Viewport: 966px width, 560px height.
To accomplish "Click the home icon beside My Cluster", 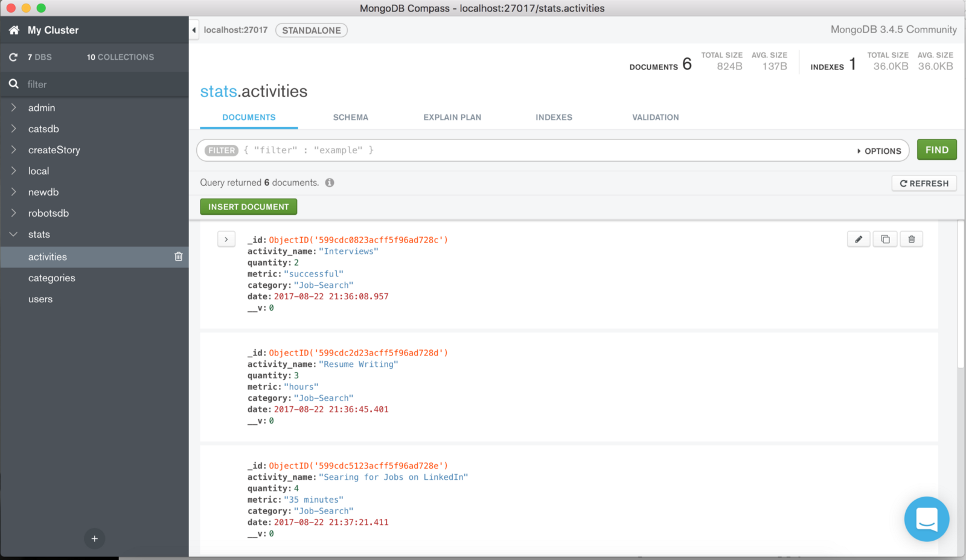I will [x=14, y=30].
